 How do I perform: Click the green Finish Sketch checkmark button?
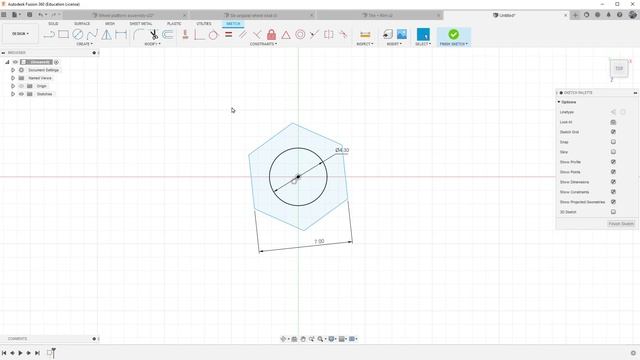453,34
